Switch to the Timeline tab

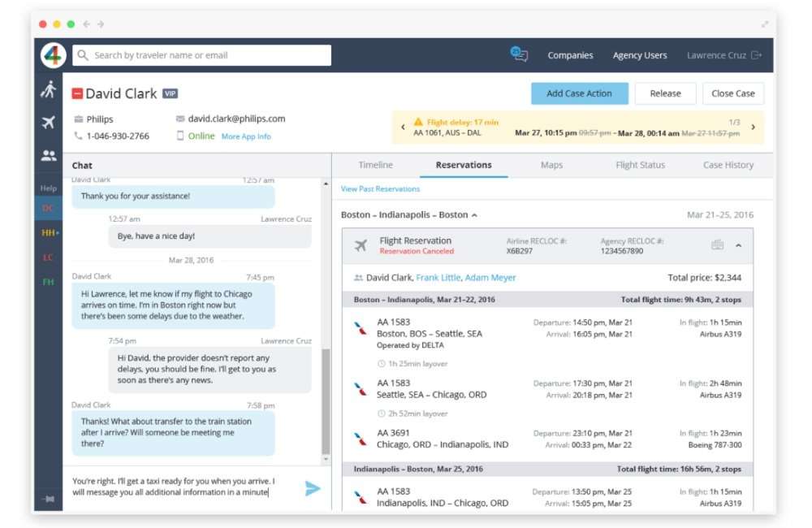tap(375, 165)
